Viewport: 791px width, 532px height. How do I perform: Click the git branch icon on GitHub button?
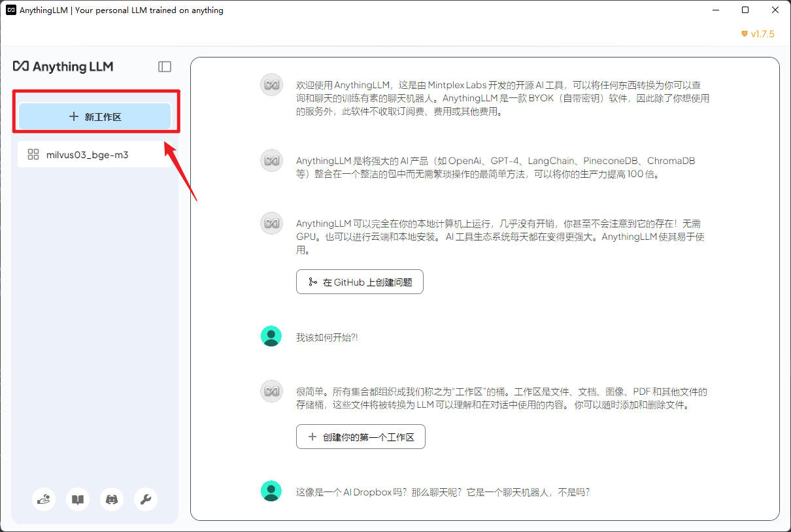click(312, 282)
